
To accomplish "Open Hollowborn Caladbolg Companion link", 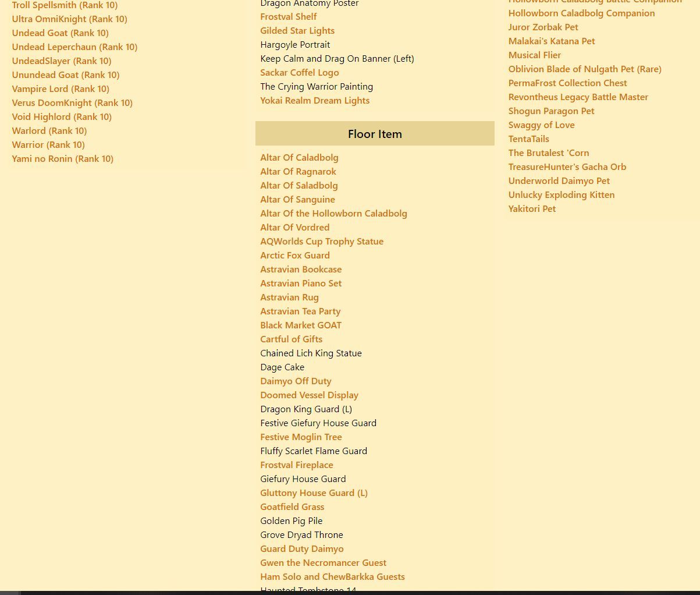I will pyautogui.click(x=581, y=13).
